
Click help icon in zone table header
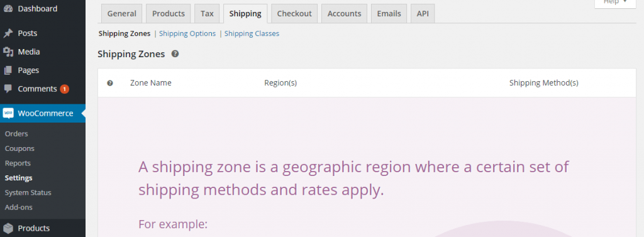tap(110, 83)
